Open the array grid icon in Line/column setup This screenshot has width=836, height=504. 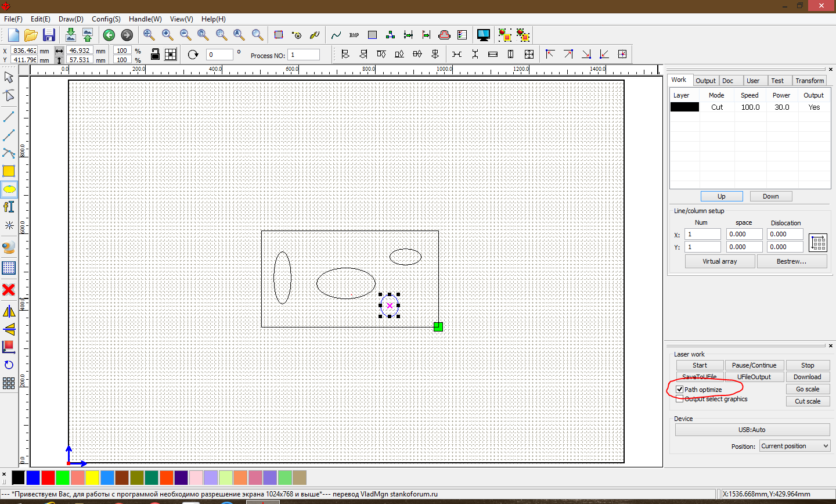[818, 243]
